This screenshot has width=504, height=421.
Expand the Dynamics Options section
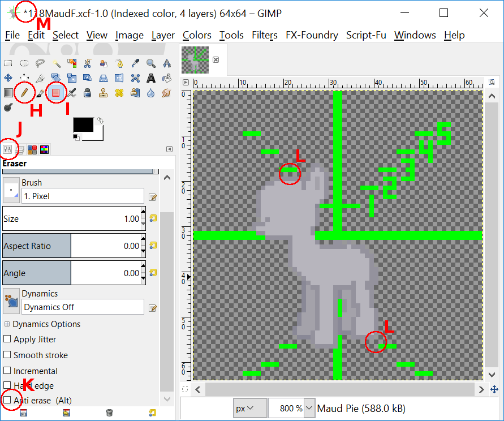(7, 324)
